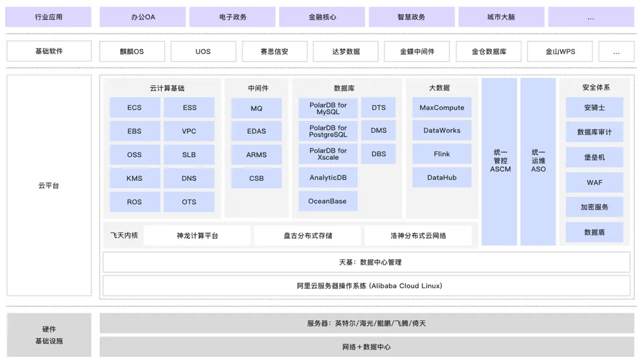Screen dimensions: 641x364
Task: Select the Flink block
Action: [x=442, y=154]
